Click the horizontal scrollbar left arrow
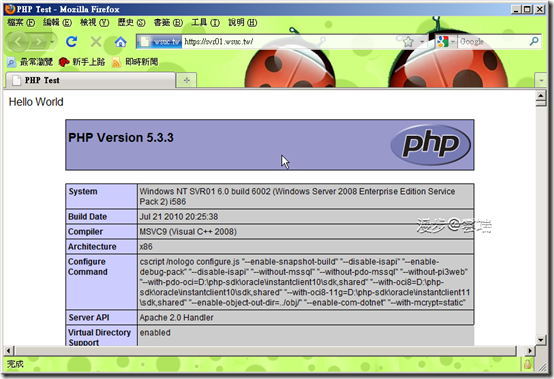554x379 pixels. point(9,351)
